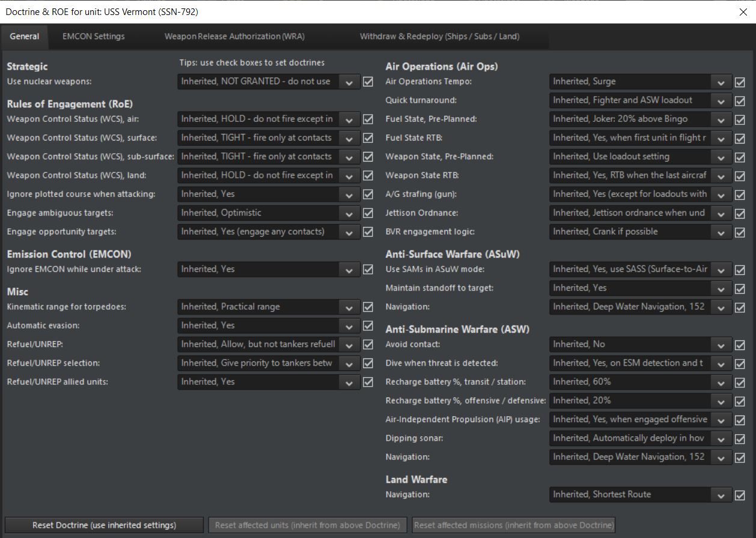Toggle the Use nuclear weapons checkbox
Screen dimensions: 756x538
point(368,82)
